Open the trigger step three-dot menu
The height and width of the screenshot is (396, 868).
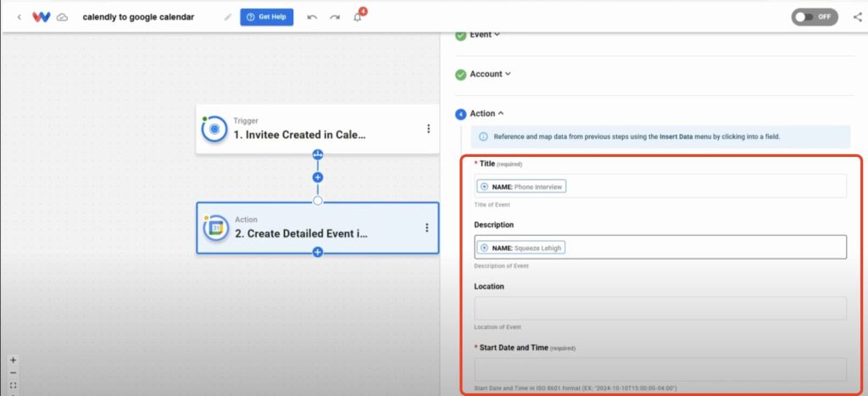click(x=428, y=129)
